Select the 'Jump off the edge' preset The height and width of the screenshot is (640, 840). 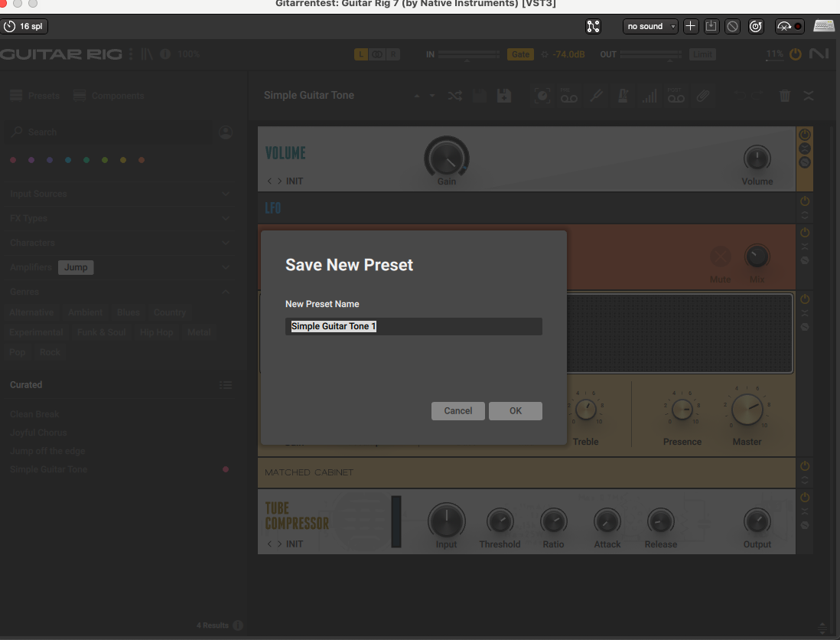[x=120, y=451]
